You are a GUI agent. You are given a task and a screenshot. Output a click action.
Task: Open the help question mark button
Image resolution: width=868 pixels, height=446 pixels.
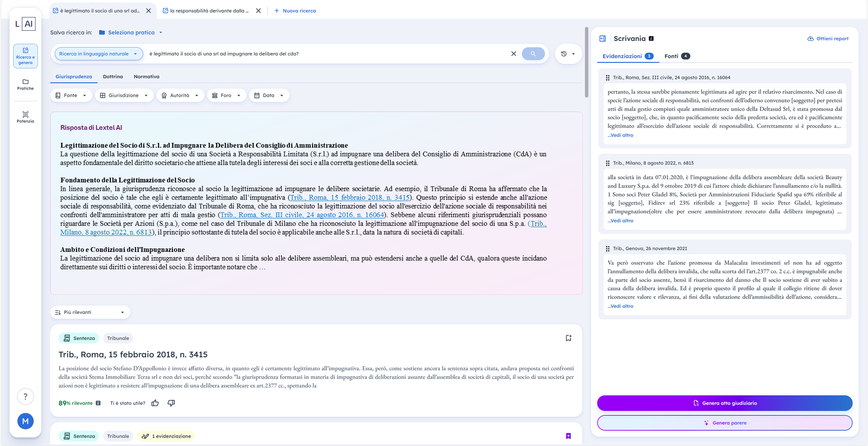[x=25, y=396]
